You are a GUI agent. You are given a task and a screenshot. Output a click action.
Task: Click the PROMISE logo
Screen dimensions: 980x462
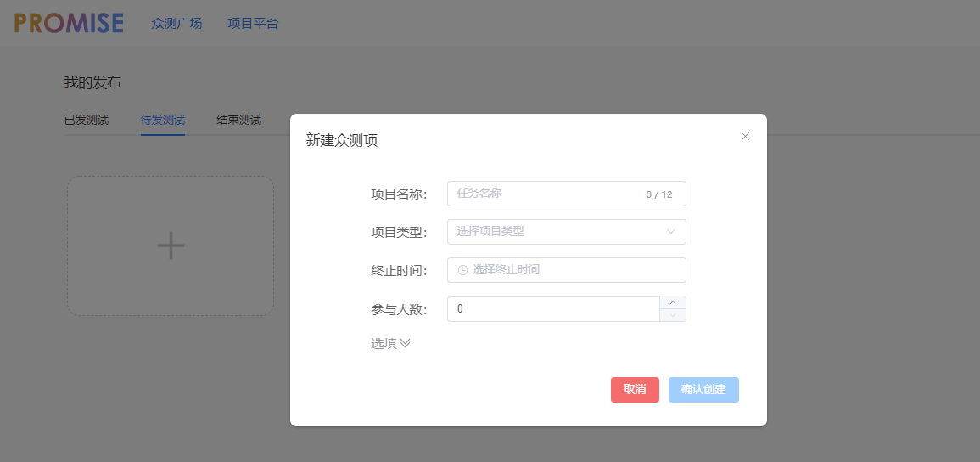pyautogui.click(x=69, y=23)
